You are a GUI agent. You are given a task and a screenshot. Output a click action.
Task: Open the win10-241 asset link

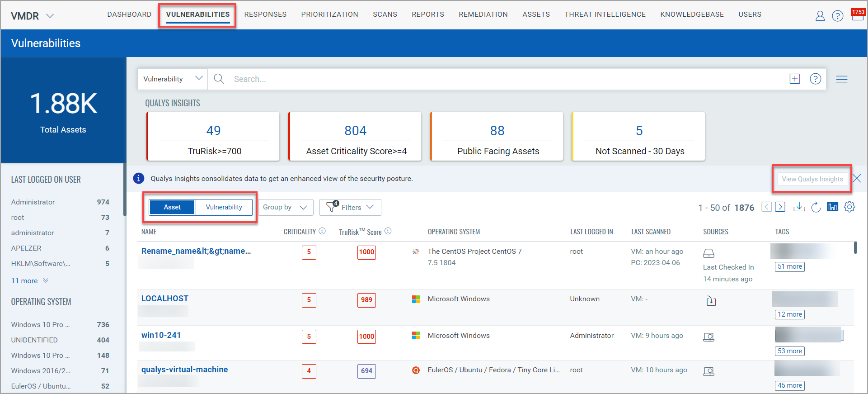161,335
